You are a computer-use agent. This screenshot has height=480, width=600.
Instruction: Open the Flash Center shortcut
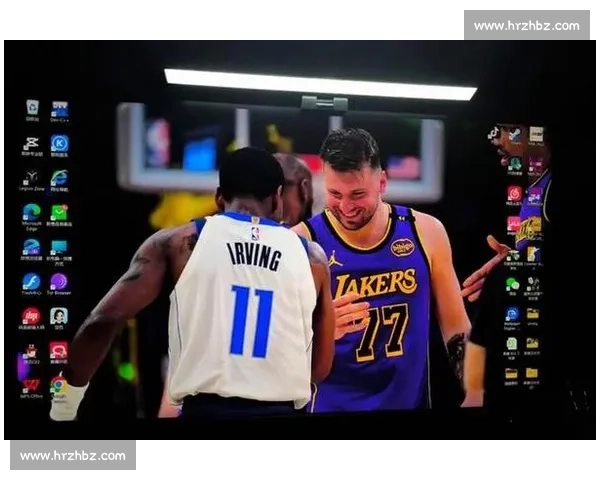pos(32,282)
